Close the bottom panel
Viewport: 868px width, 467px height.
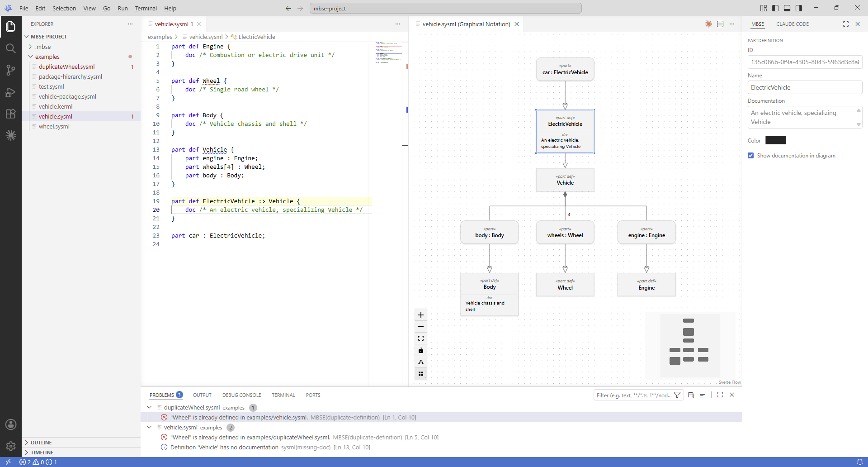pyautogui.click(x=732, y=395)
